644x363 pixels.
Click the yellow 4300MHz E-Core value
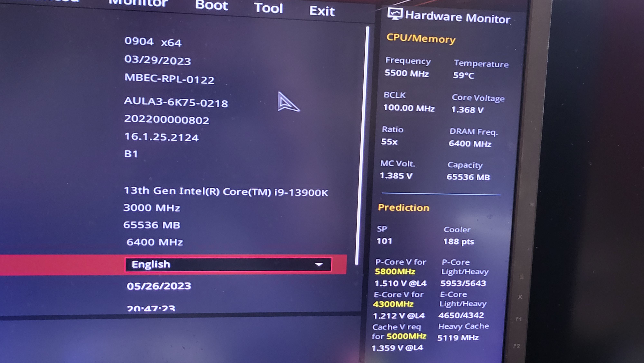(393, 304)
